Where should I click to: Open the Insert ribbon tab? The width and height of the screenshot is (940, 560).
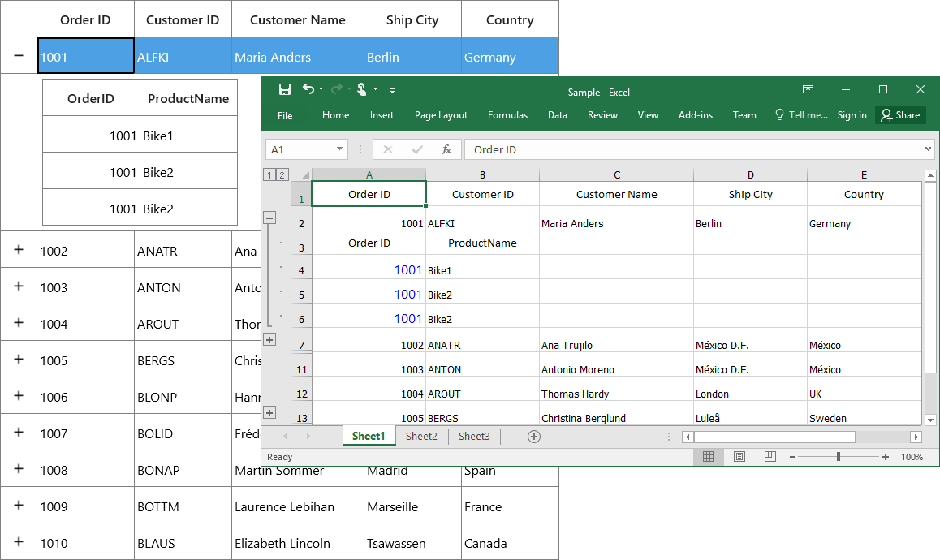[382, 115]
